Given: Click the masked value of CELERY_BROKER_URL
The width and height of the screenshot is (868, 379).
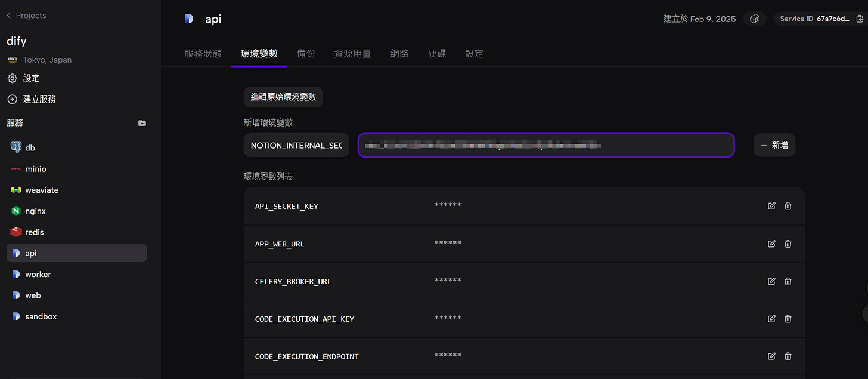Looking at the screenshot, I should point(448,281).
